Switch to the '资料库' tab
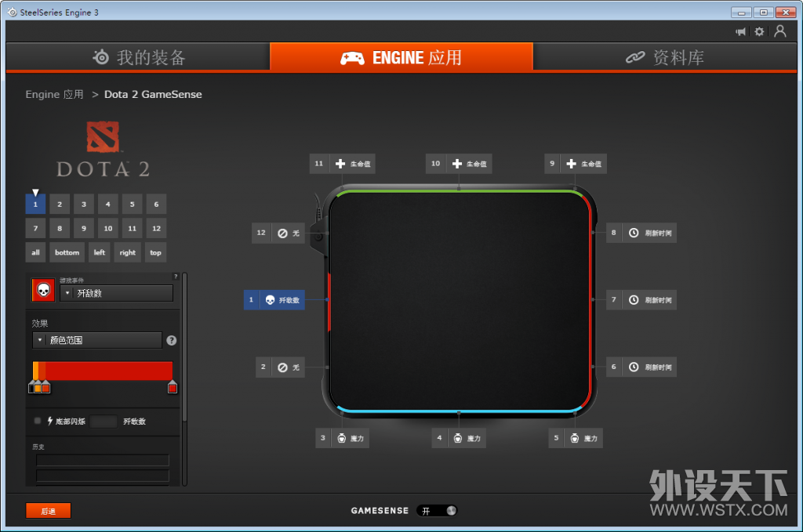803x532 pixels. (665, 56)
